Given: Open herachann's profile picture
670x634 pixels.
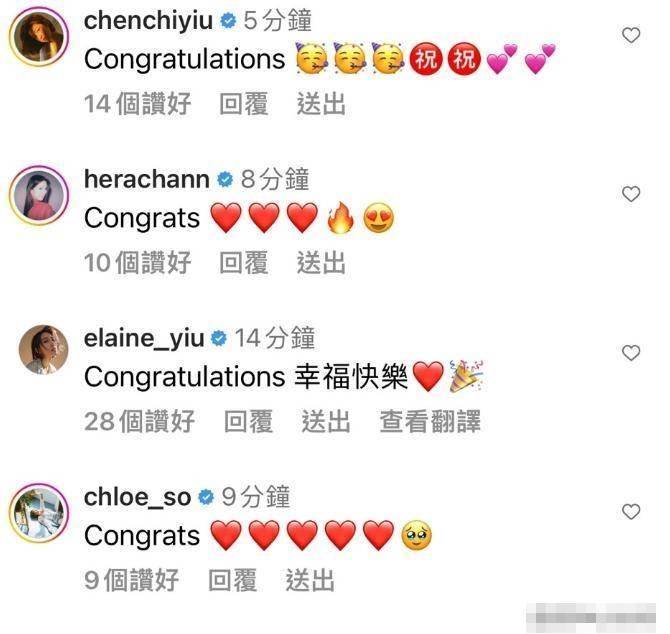Looking at the screenshot, I should coord(39,196).
